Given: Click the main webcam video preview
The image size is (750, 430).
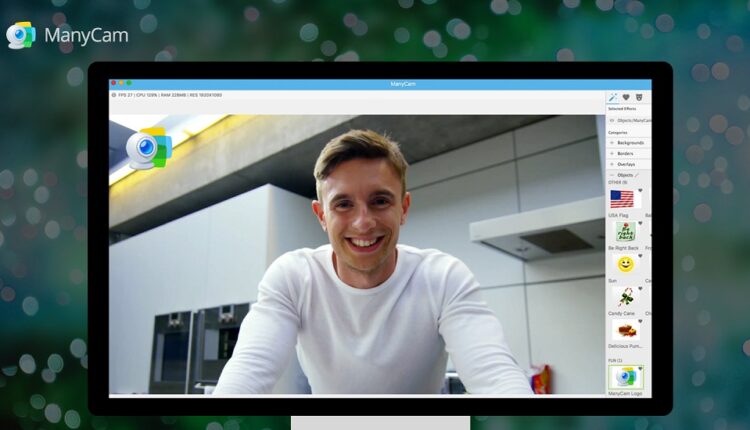Looking at the screenshot, I should (357, 254).
